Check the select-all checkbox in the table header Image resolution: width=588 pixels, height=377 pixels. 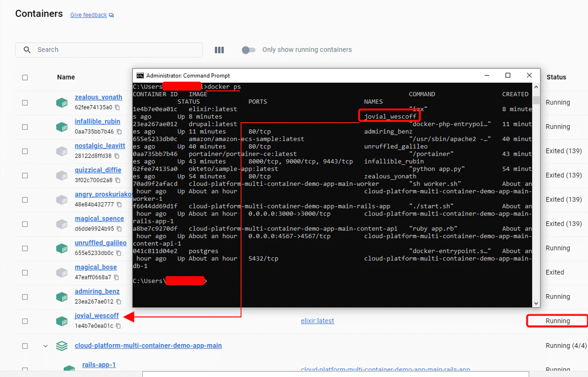[24, 77]
